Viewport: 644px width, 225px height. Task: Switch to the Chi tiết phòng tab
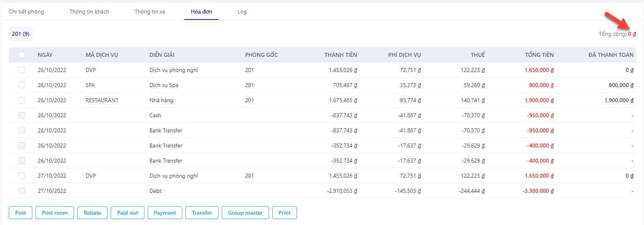pos(26,12)
